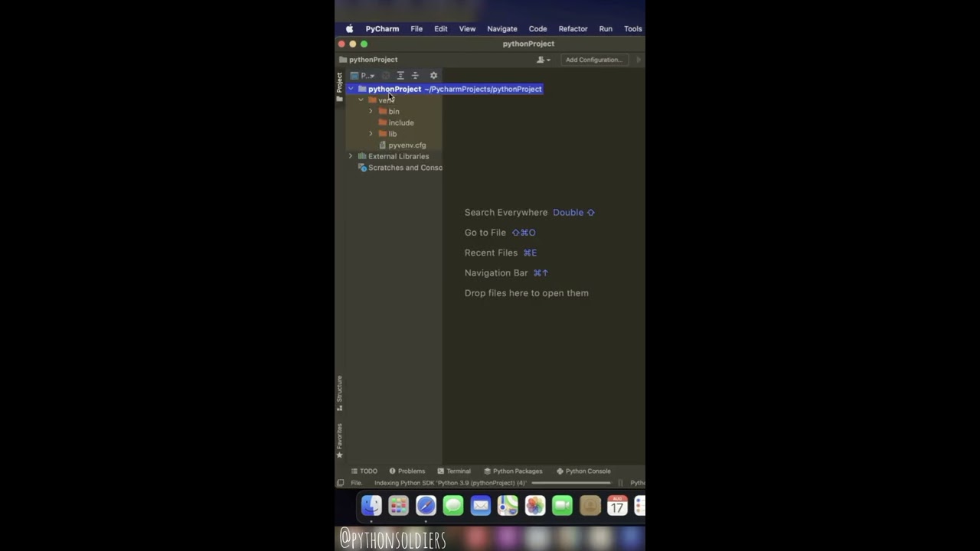The image size is (980, 551).
Task: Click the Add Configuration button
Action: click(594, 60)
